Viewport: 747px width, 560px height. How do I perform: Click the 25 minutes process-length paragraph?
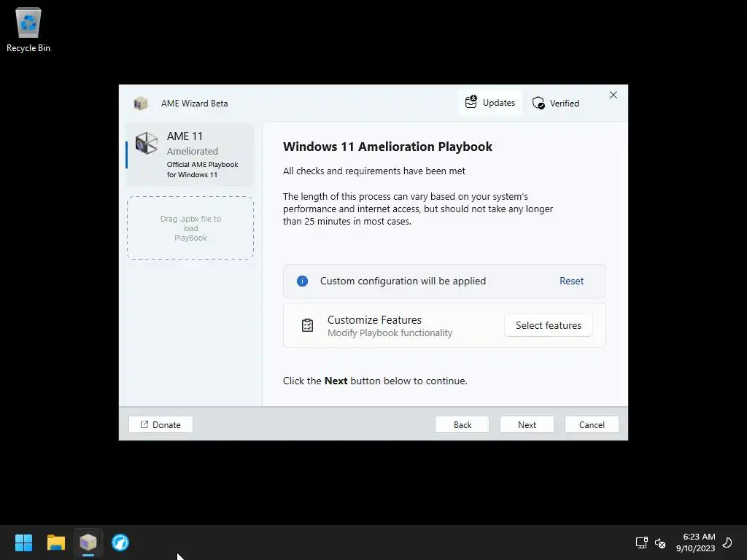418,209
